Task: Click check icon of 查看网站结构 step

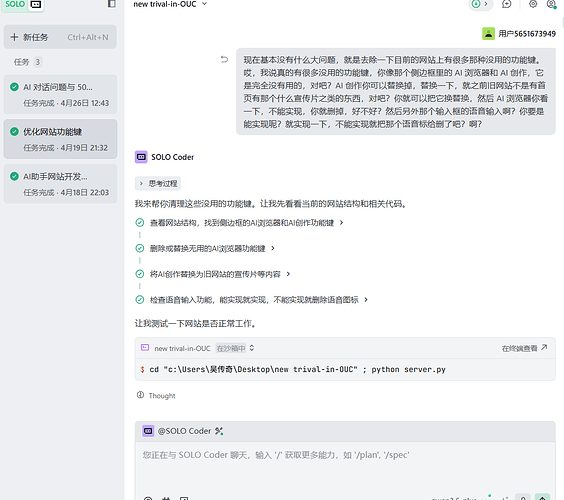Action: coord(140,223)
